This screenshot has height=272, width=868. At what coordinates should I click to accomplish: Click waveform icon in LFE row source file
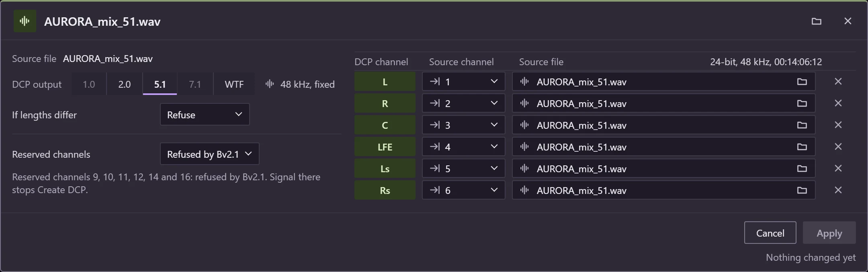click(524, 147)
